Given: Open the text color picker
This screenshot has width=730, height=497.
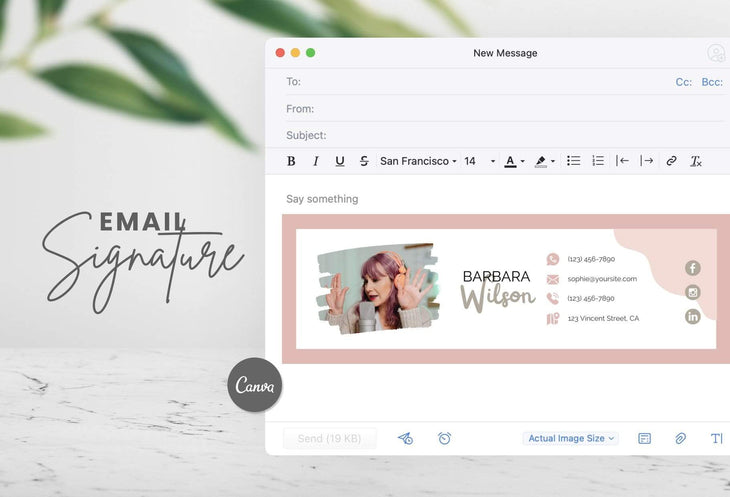Looking at the screenshot, I should [x=514, y=161].
